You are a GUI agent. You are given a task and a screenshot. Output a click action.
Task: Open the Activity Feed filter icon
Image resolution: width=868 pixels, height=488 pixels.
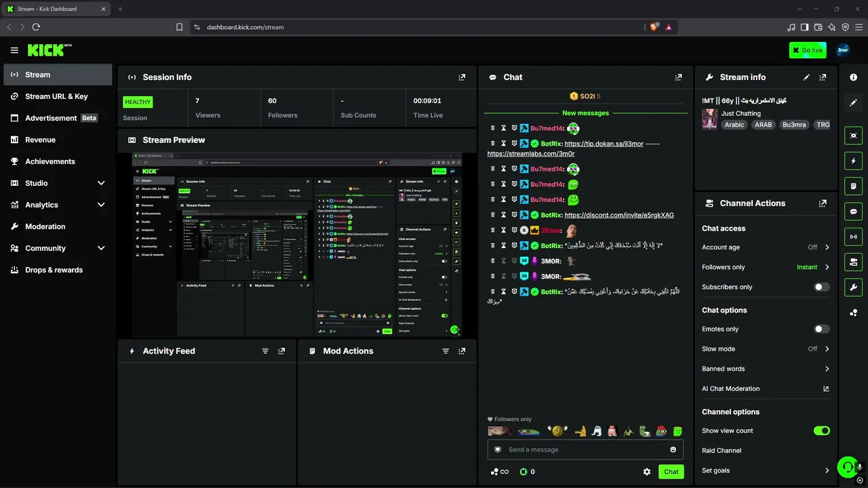(x=265, y=351)
